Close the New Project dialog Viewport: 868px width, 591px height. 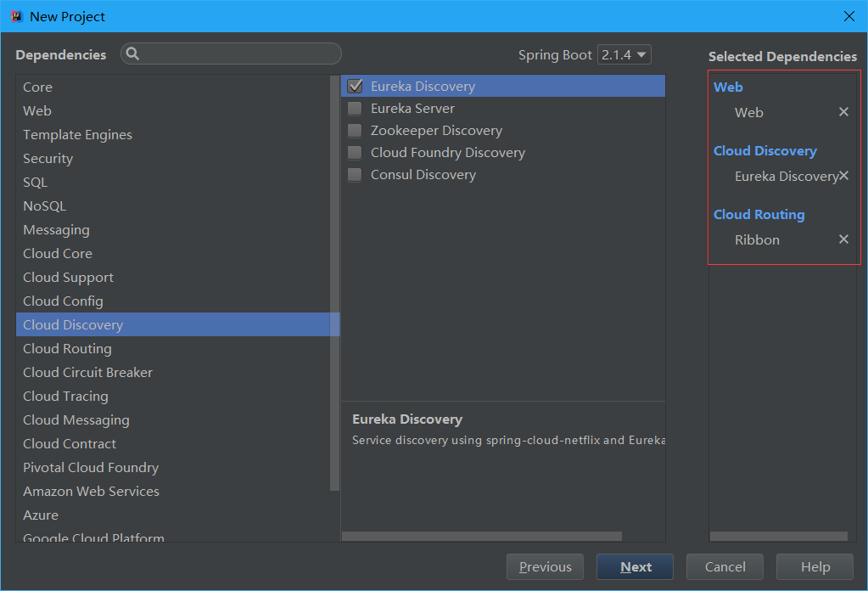[849, 16]
